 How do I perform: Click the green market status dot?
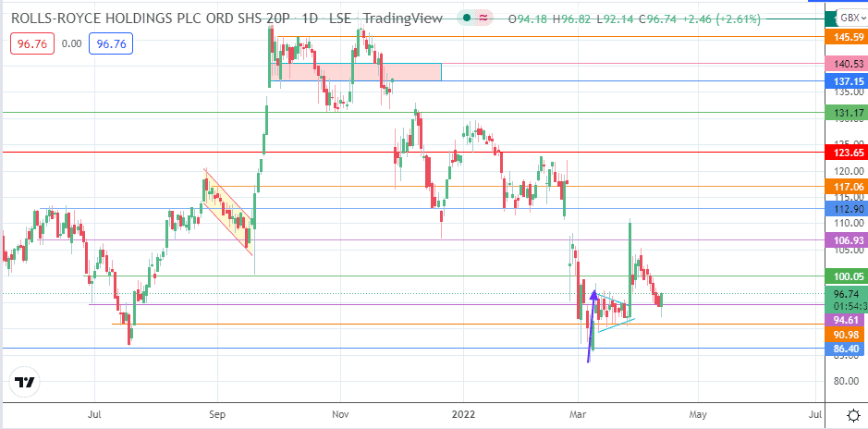[467, 18]
